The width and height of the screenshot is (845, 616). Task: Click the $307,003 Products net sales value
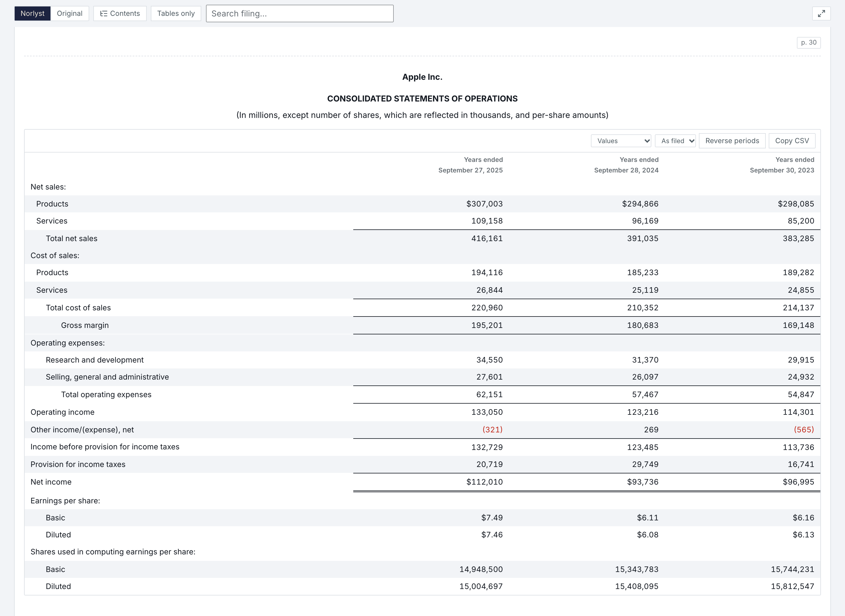click(x=485, y=204)
